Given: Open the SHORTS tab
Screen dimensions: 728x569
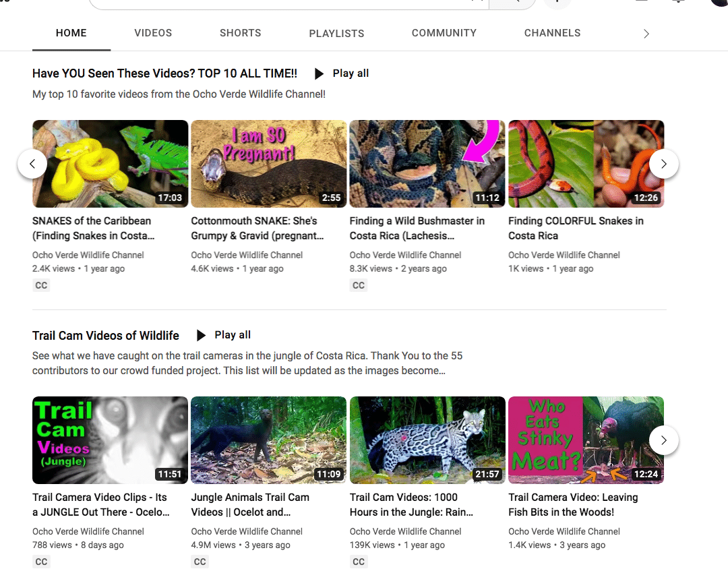Looking at the screenshot, I should pos(240,33).
